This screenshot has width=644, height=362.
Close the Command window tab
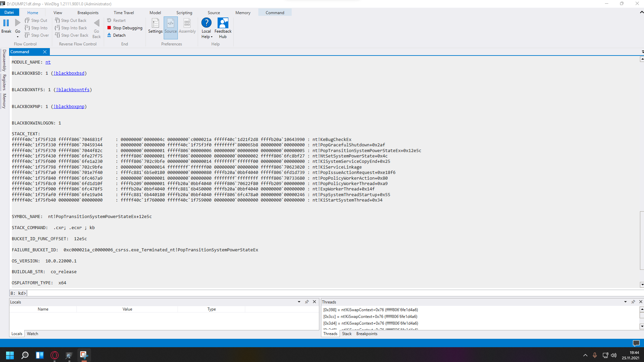pyautogui.click(x=45, y=52)
